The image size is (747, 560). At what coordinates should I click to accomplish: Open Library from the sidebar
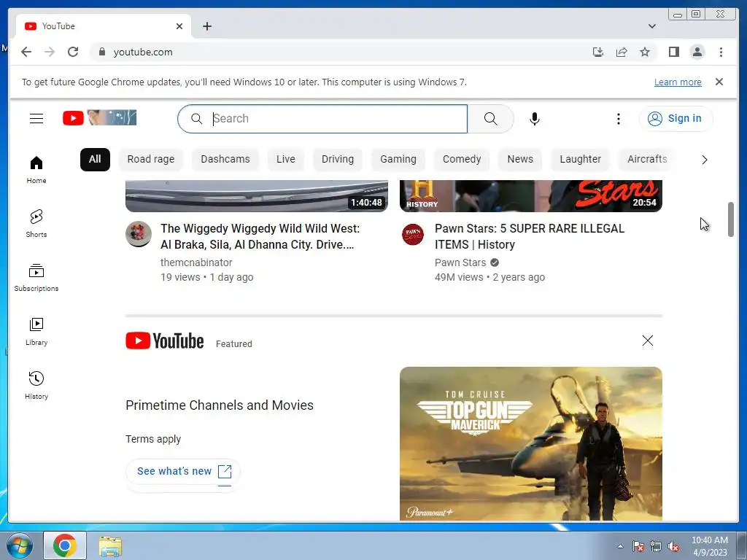[36, 332]
